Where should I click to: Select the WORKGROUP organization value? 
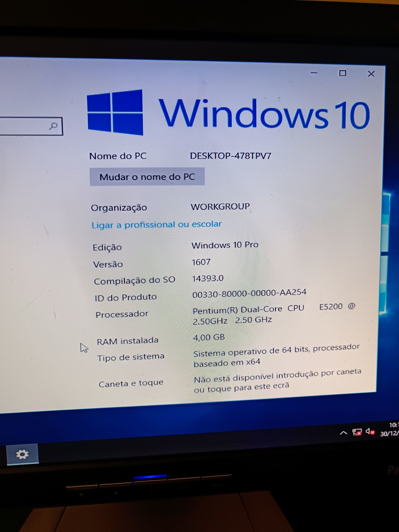point(220,206)
